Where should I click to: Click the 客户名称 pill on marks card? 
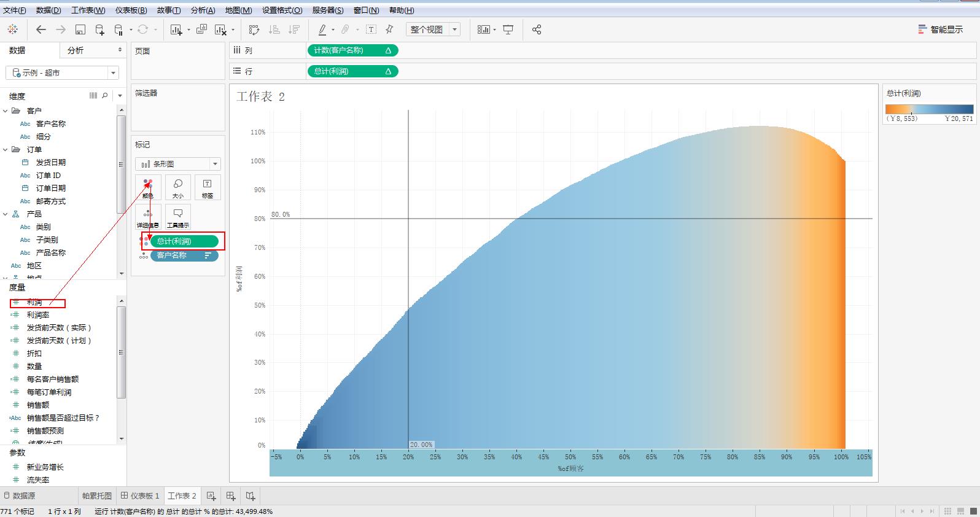click(184, 255)
